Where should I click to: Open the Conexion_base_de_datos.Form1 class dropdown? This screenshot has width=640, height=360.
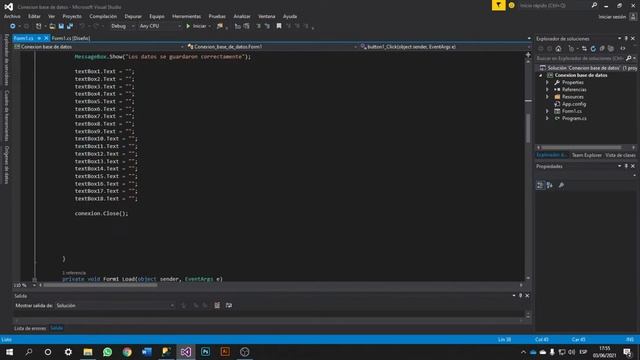271,47
